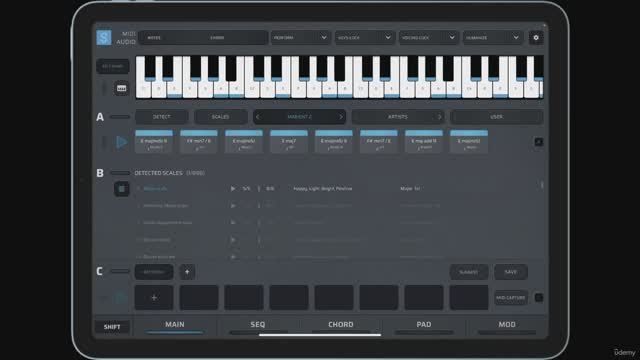Select the eighth chord pad in section A
Screen dimensions: 640x360
469,142
